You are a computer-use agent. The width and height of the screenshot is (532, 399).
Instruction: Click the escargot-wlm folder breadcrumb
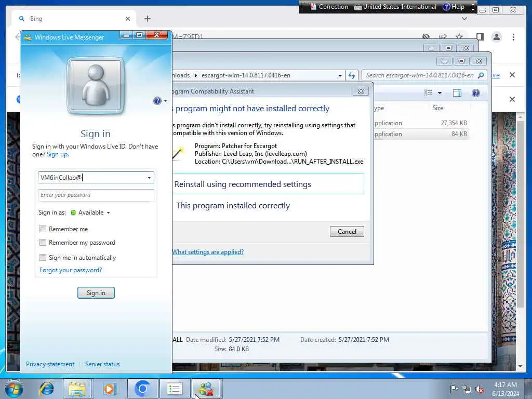point(246,75)
